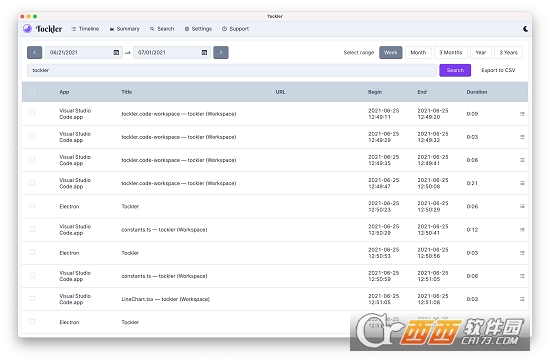Open row menu for 12:49:29 entry
This screenshot has height=361, width=550.
[522, 137]
